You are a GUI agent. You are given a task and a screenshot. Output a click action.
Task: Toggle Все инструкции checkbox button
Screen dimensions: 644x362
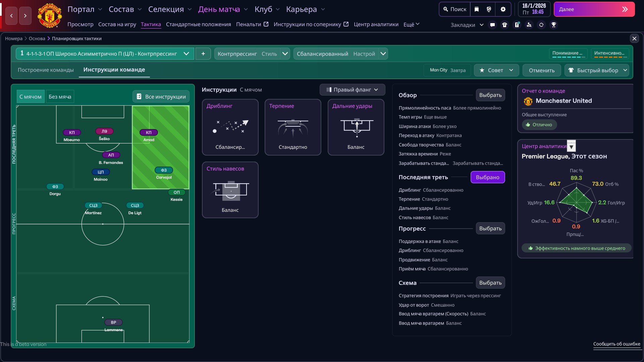[161, 97]
